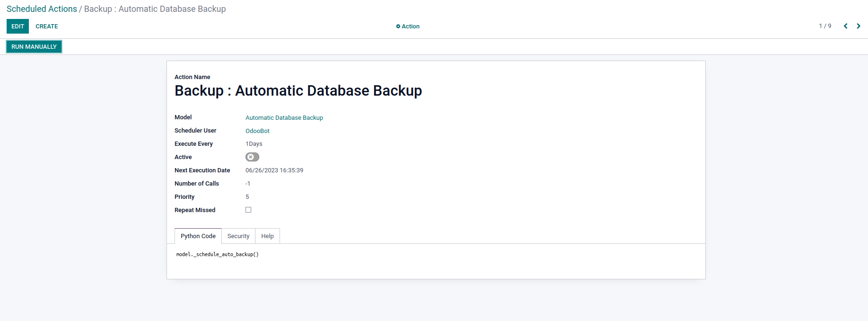Go to previous record arrow
This screenshot has width=868, height=321.
[x=845, y=26]
